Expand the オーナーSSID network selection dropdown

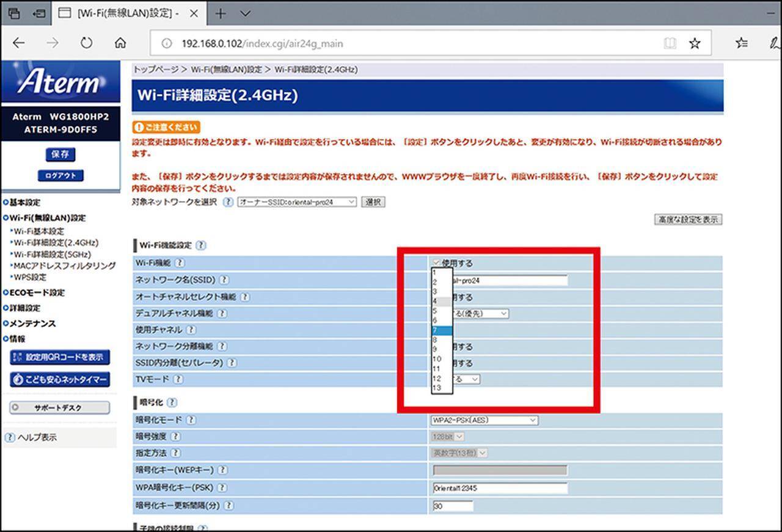297,202
